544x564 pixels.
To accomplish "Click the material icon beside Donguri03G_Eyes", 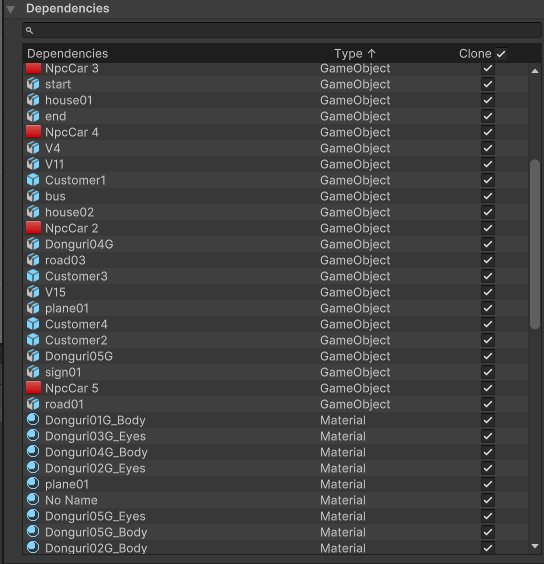I will tap(33, 436).
